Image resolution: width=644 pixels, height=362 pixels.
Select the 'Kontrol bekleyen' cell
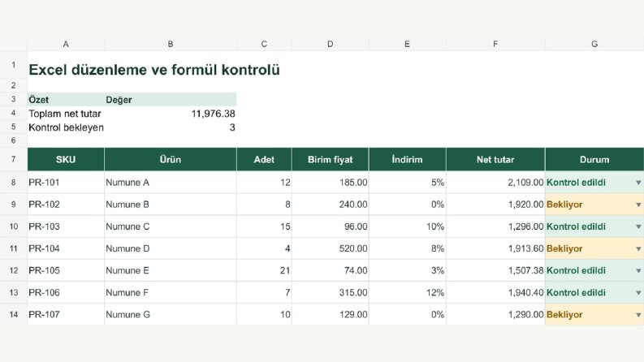66,127
